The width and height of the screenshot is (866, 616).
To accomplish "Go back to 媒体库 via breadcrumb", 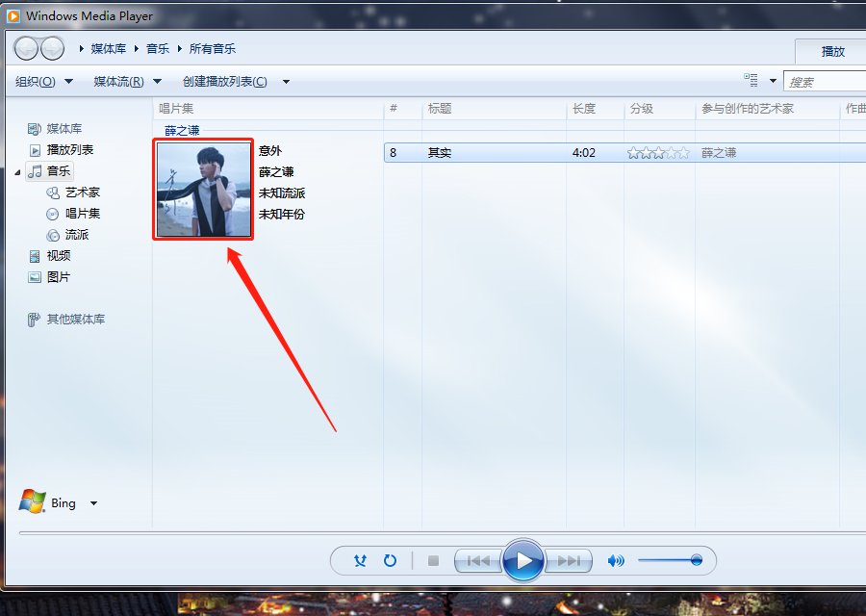I will 109,47.
